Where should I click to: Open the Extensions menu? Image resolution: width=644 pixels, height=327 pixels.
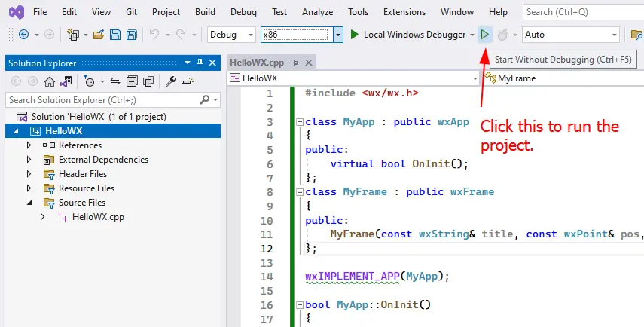(x=404, y=12)
